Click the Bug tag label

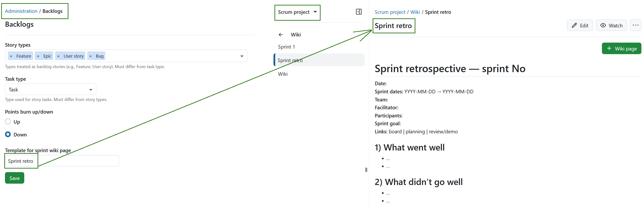pos(100,56)
